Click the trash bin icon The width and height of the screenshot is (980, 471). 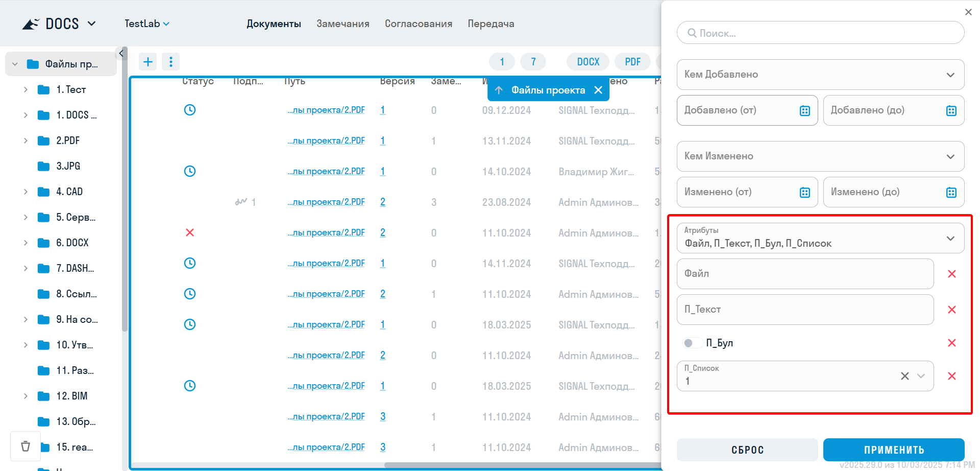26,446
